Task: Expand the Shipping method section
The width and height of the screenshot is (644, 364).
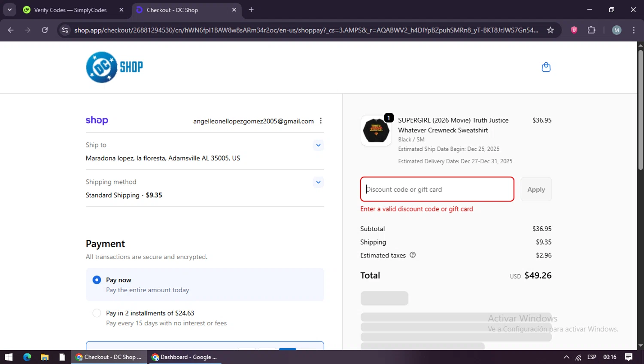Action: [x=318, y=182]
